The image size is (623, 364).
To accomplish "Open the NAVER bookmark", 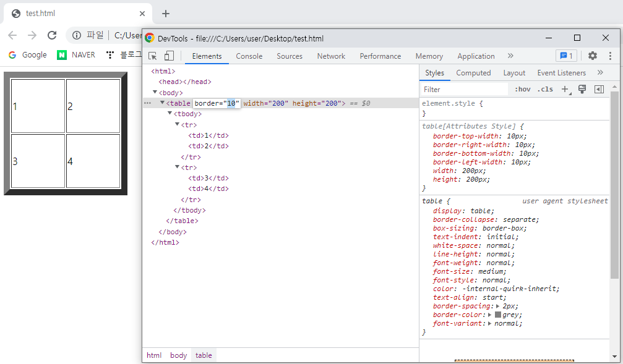I will (76, 55).
